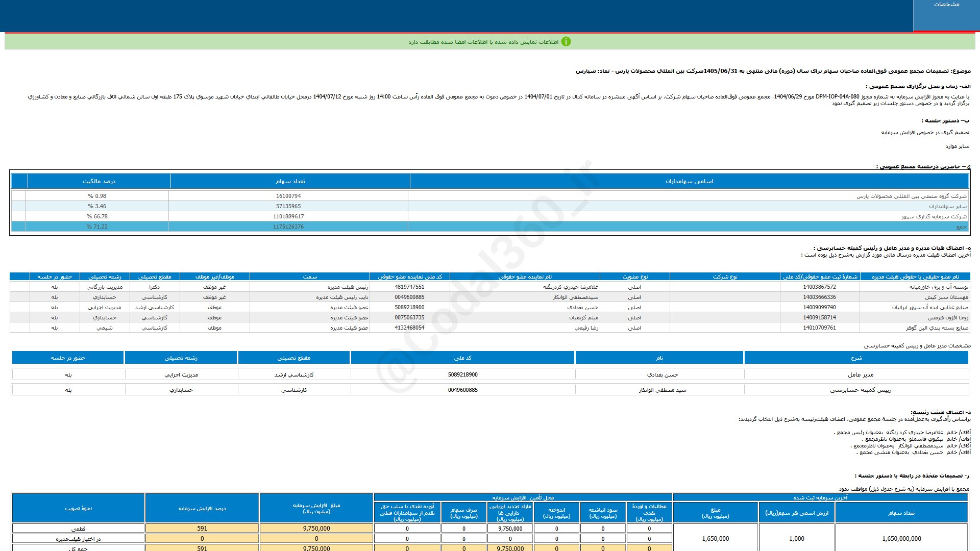Screen dimensions: 980x551
Task: Click the قطعی approval cell
Action: 78,529
